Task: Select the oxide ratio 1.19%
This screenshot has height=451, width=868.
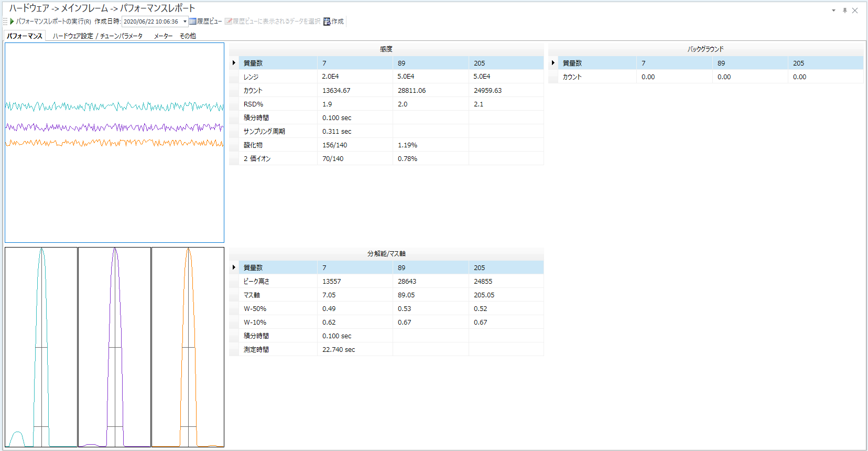Action: [x=431, y=145]
